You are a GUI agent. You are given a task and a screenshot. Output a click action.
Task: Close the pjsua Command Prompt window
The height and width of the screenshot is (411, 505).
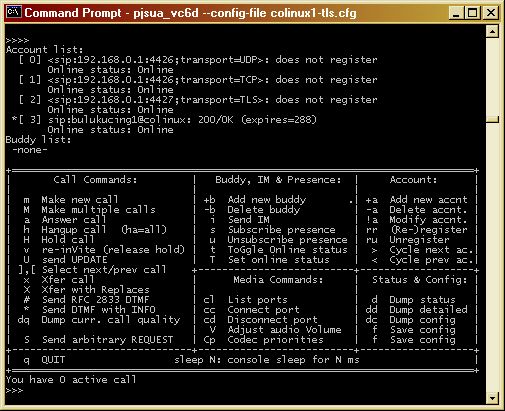point(491,13)
